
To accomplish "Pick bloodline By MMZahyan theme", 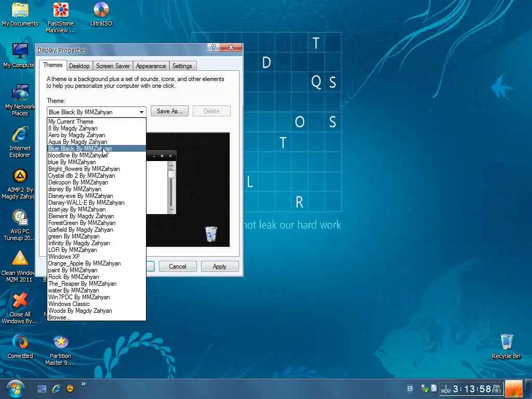I will [x=96, y=155].
